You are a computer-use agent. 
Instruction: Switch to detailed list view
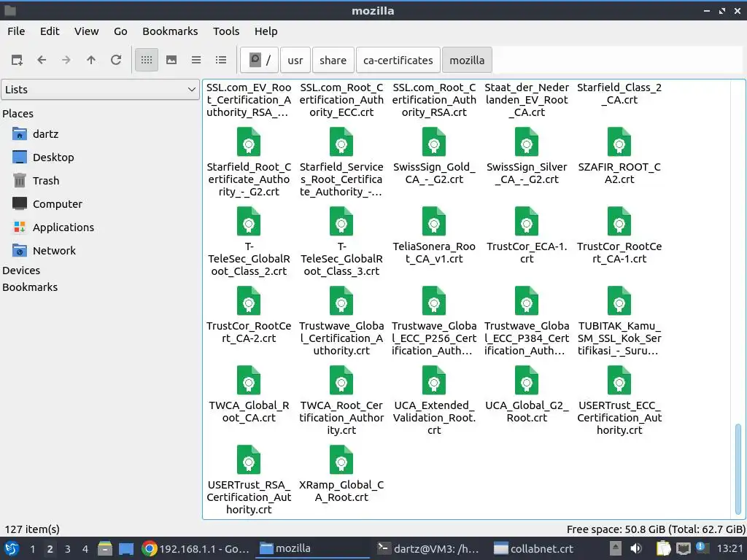pyautogui.click(x=221, y=60)
